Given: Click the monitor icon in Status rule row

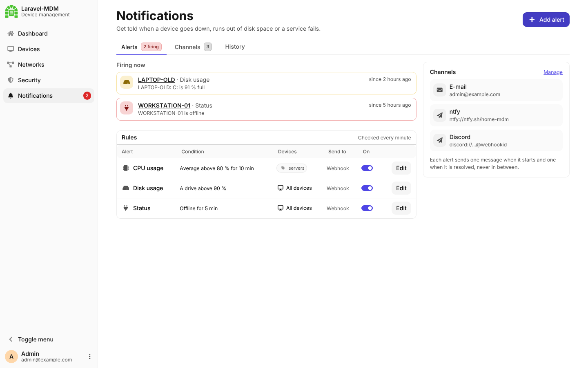Looking at the screenshot, I should pyautogui.click(x=281, y=208).
